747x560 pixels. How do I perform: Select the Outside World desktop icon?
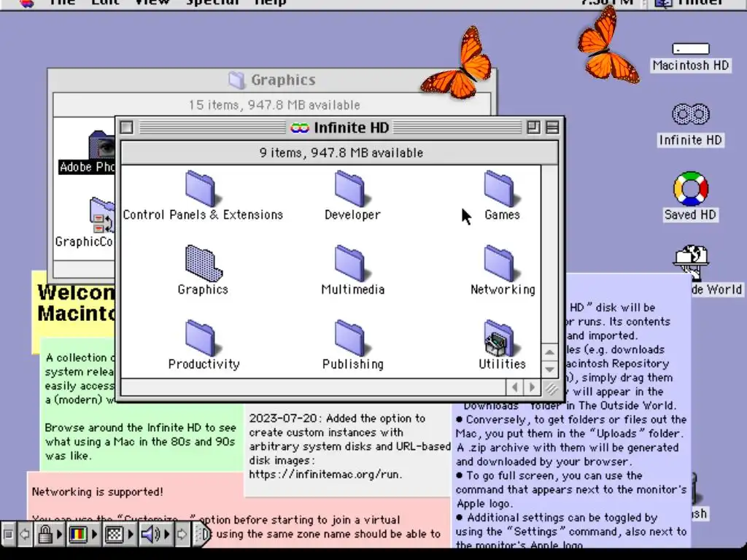691,262
